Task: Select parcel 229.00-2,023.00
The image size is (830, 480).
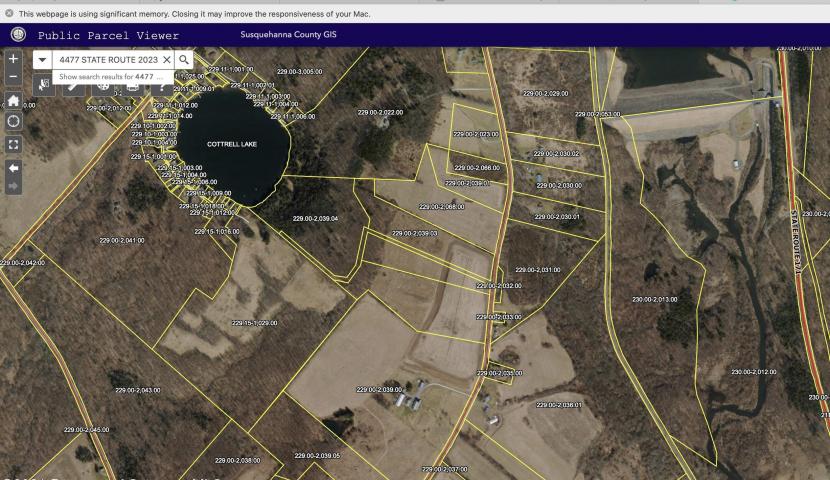Action: click(476, 134)
